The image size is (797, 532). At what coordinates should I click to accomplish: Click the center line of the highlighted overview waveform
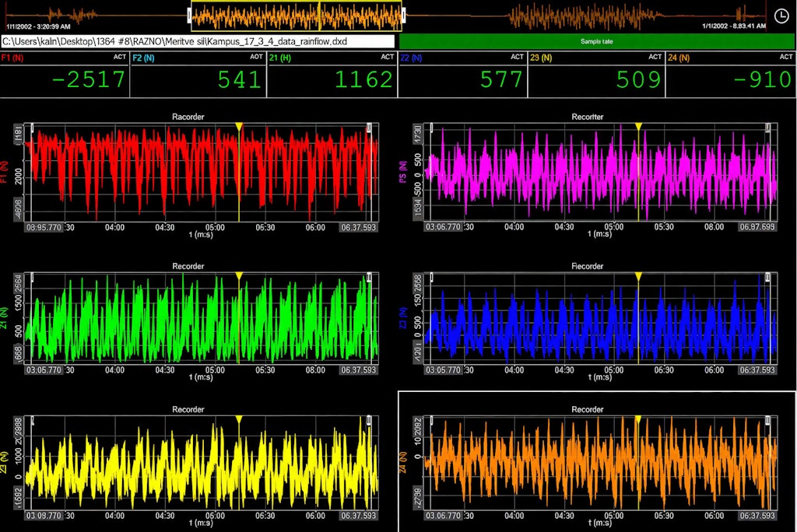tap(319, 16)
